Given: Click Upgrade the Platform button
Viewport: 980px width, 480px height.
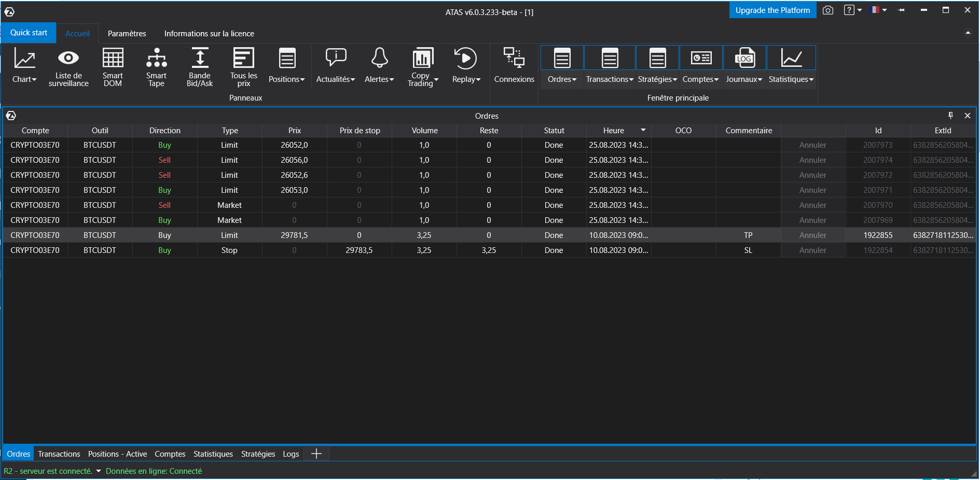Looking at the screenshot, I should 772,10.
